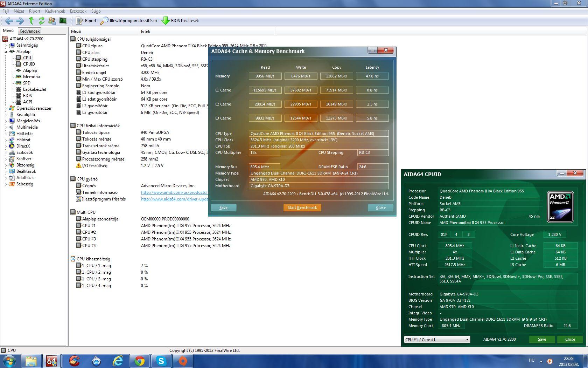
Task: Open Internet Explorer from taskbar
Action: click(x=118, y=361)
